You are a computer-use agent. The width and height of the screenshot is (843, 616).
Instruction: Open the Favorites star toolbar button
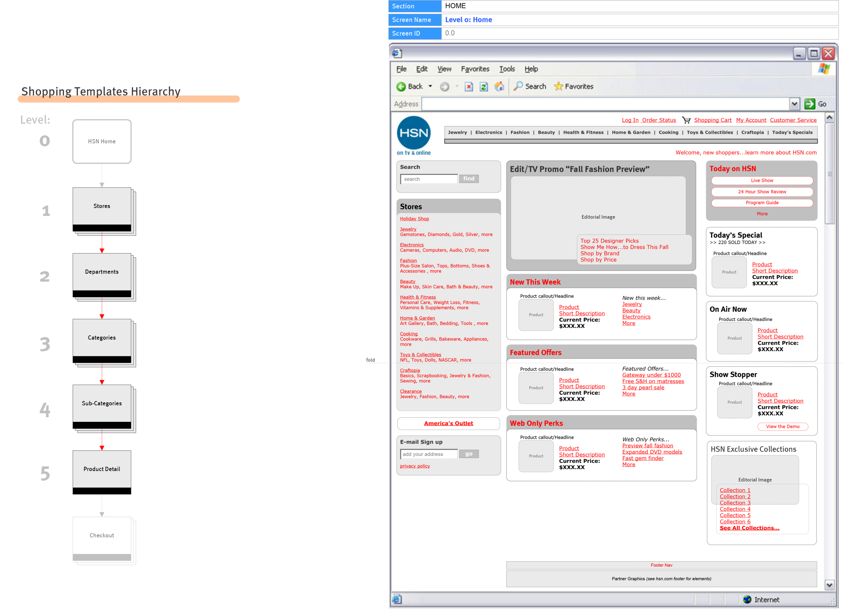(x=574, y=86)
